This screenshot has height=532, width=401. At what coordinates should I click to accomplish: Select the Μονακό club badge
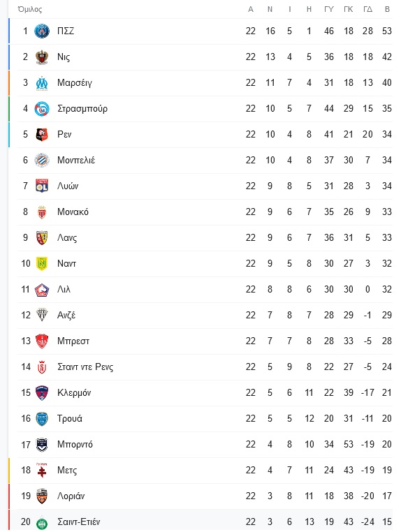pyautogui.click(x=42, y=212)
